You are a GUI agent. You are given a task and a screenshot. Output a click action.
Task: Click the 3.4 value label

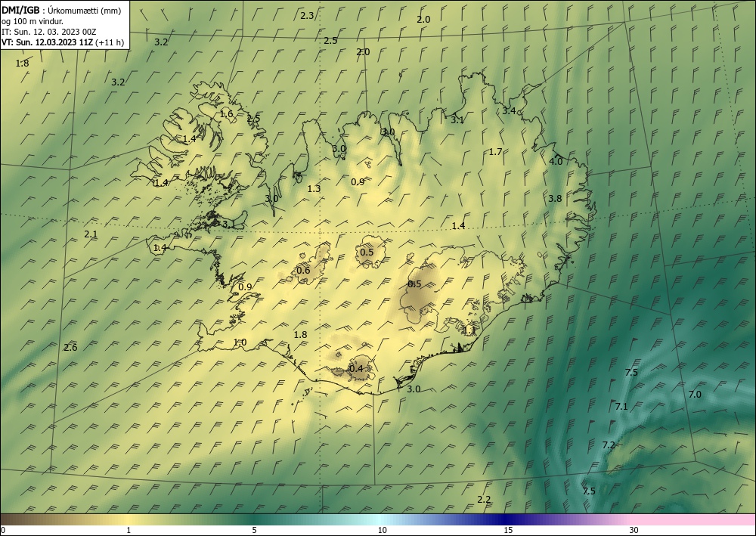(x=509, y=111)
